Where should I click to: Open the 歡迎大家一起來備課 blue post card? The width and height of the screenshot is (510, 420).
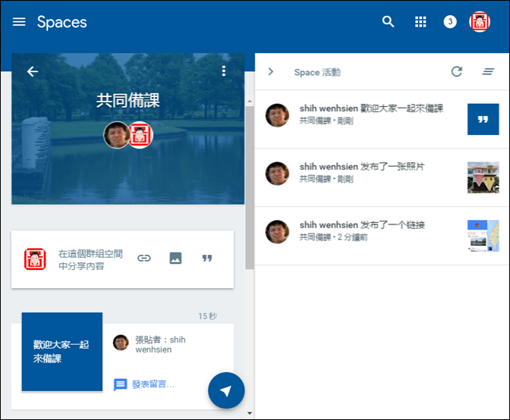click(62, 352)
